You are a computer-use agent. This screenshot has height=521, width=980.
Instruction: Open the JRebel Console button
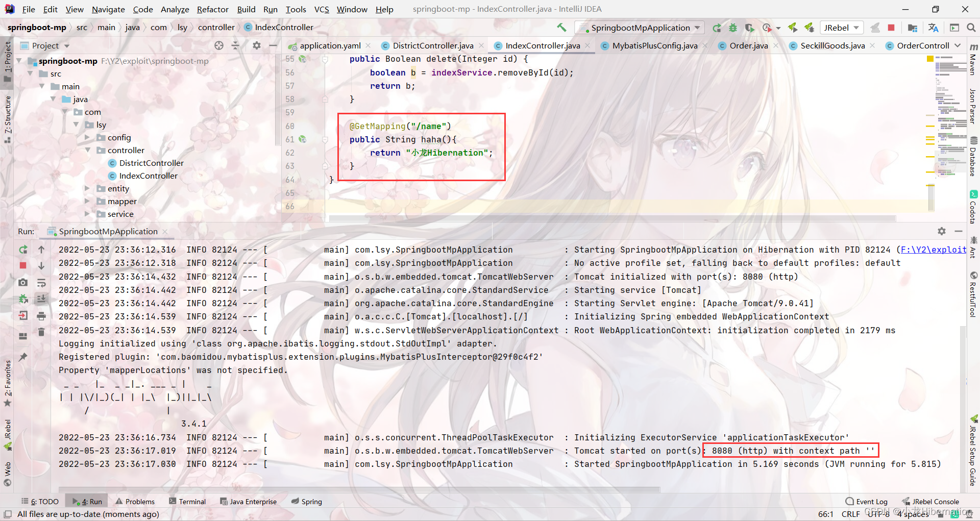click(930, 502)
